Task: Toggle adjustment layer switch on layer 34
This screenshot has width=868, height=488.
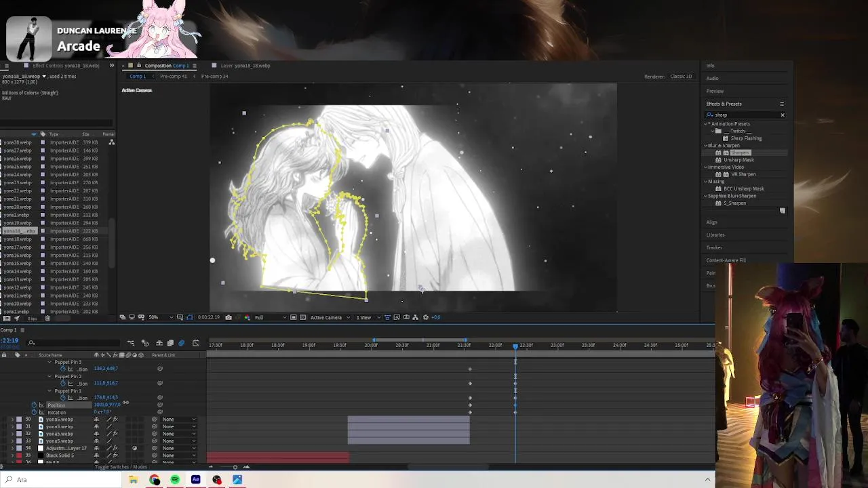Action: [x=134, y=448]
